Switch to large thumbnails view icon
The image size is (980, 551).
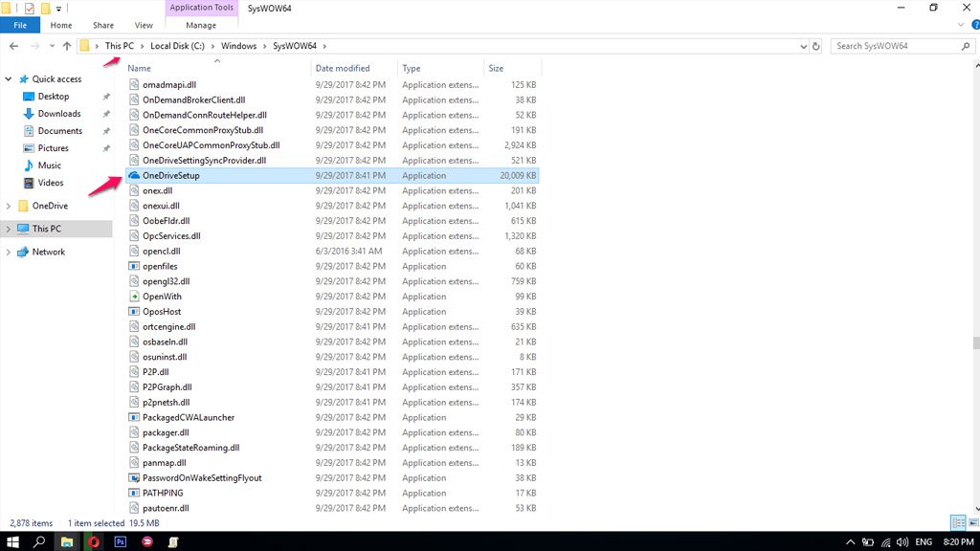[973, 523]
